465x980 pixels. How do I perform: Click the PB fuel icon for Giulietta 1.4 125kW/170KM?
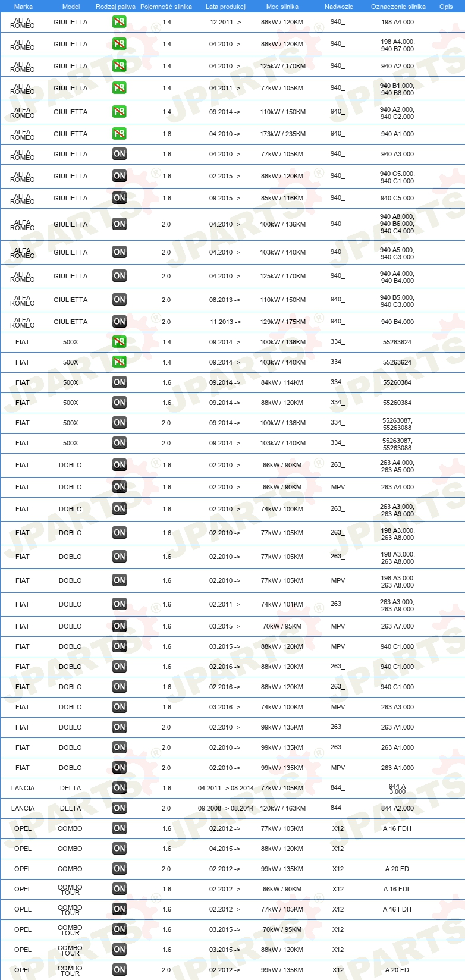pyautogui.click(x=120, y=66)
